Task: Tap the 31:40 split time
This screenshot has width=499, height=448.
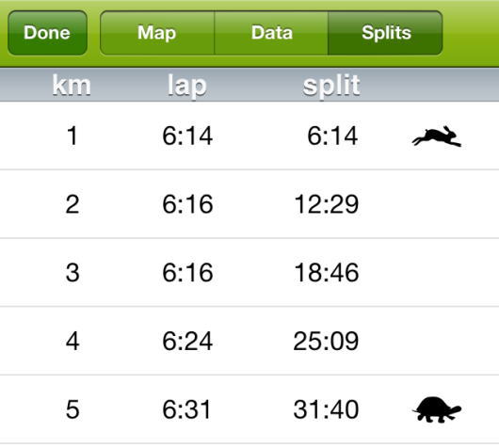Action: pos(326,409)
